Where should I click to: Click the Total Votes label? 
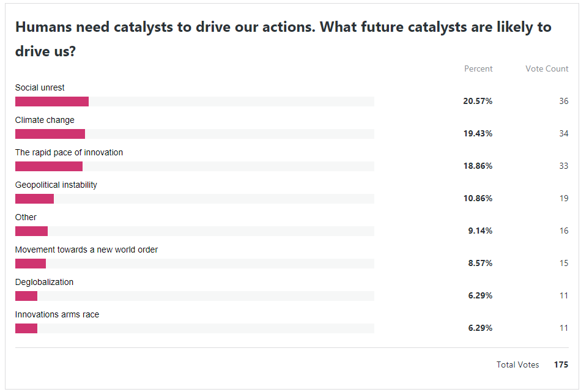pyautogui.click(x=517, y=364)
